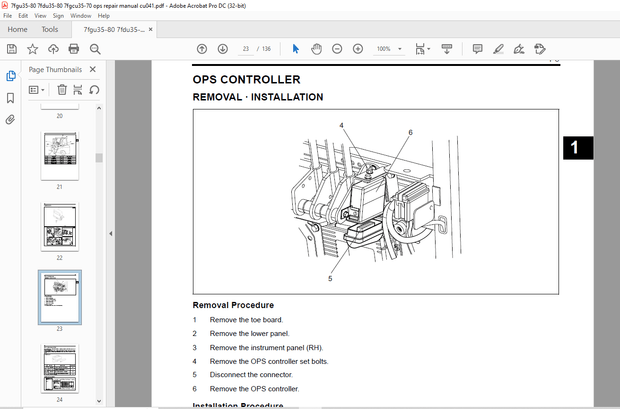Open thumbnails options dropdown menu
Image resolution: width=620 pixels, height=409 pixels.
tap(36, 90)
